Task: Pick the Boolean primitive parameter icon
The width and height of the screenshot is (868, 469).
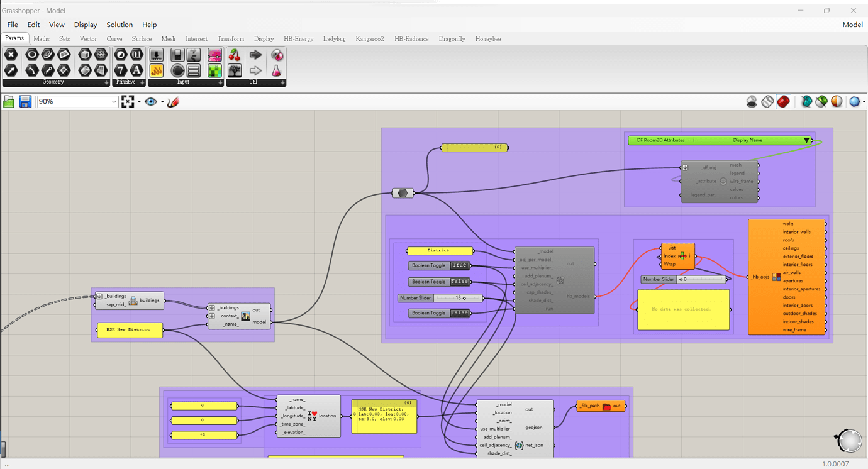Action: coord(120,55)
